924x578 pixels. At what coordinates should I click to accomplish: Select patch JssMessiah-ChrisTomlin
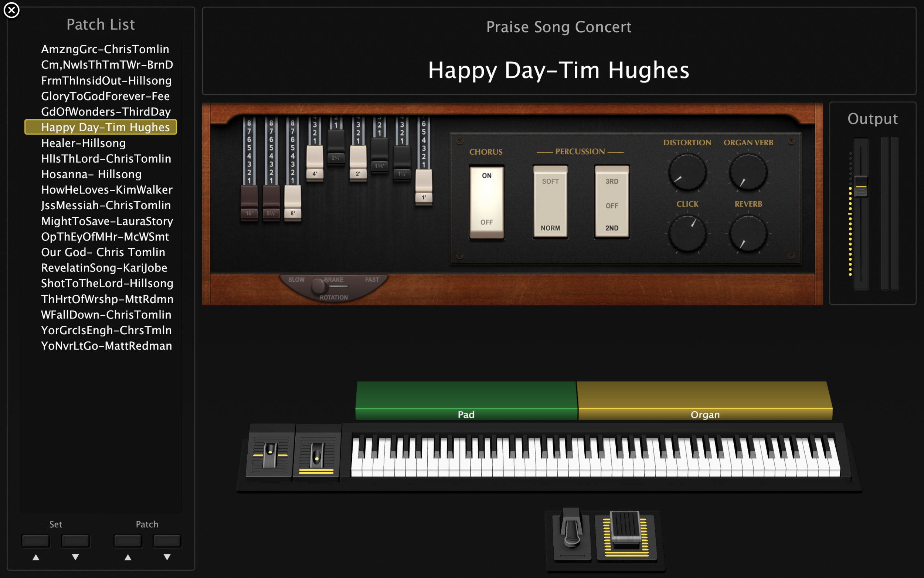106,205
